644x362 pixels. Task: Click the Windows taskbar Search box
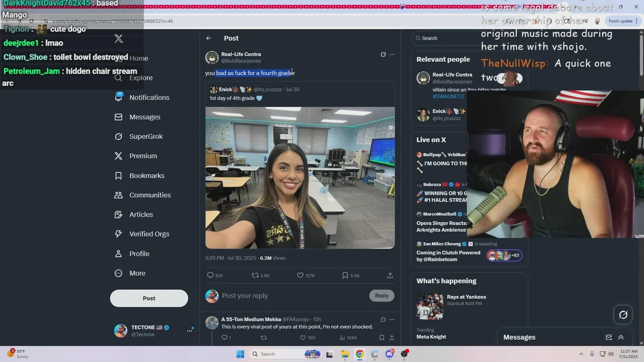[x=286, y=354]
